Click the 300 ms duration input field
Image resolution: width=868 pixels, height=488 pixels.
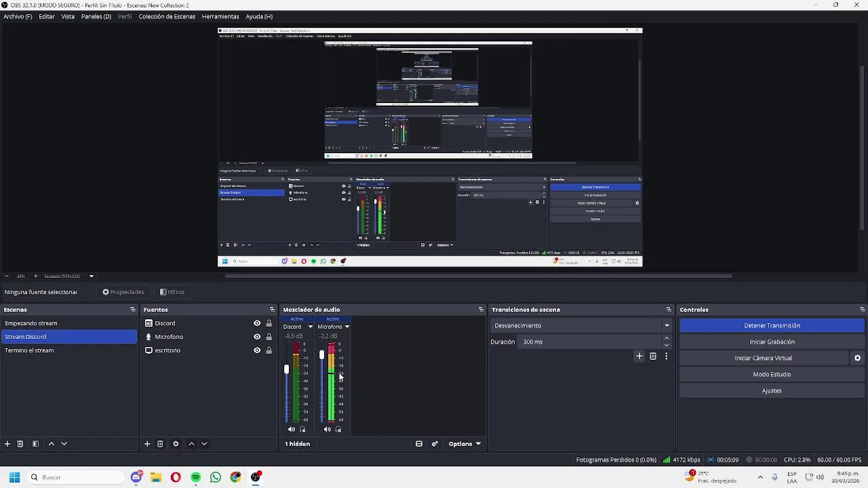coord(590,342)
